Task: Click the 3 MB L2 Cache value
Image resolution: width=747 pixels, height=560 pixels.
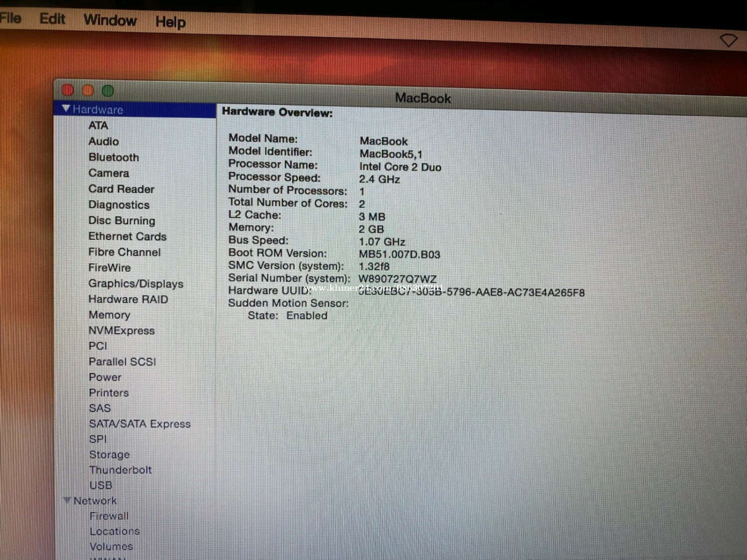Action: pyautogui.click(x=372, y=217)
